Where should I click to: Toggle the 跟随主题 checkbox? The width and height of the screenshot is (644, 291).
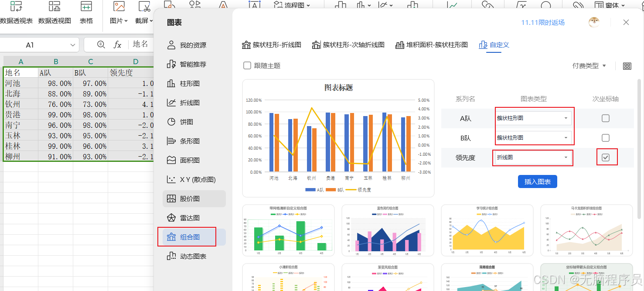click(x=247, y=65)
